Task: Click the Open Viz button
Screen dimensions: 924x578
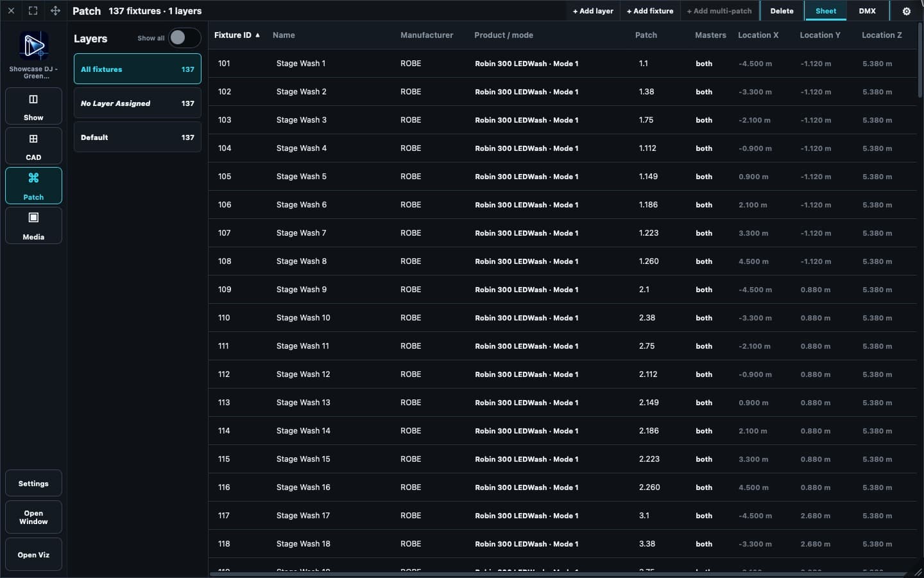Action: pos(33,555)
